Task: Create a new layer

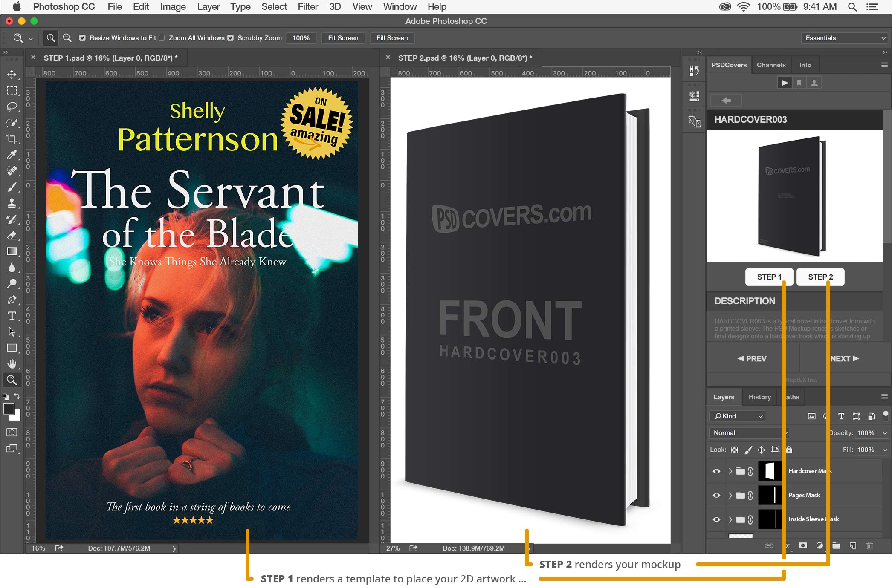Action: 853,545
